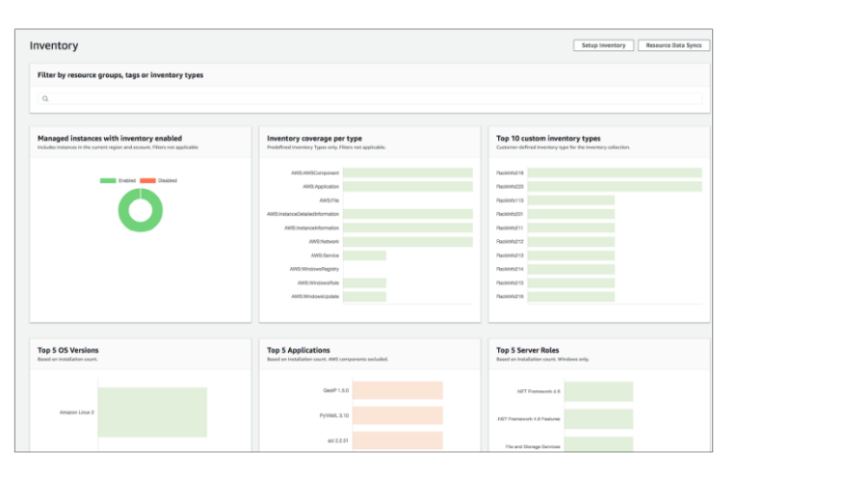Select the AWS:Network coverage bar
Screen dimensions: 868x481
click(x=408, y=242)
